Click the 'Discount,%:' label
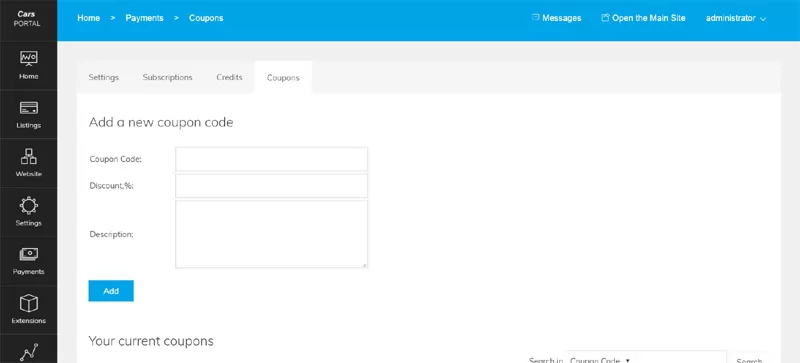The image size is (800, 363). 111,186
